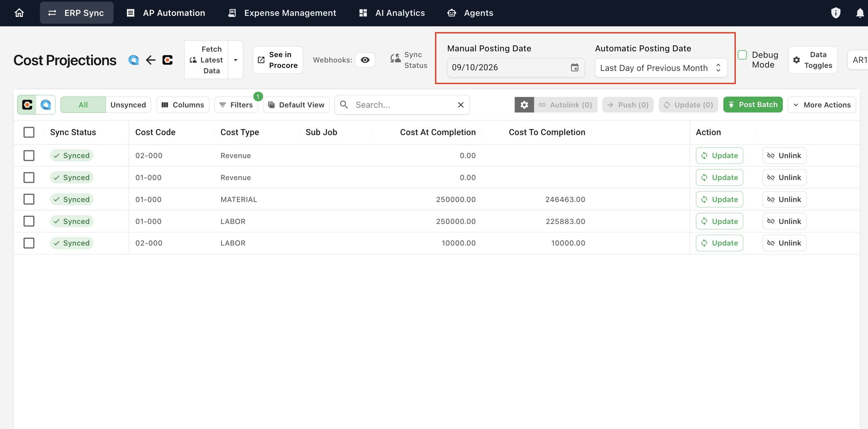Viewport: 868px width, 429px height.
Task: Expand the Fetch Latest Data dropdown arrow
Action: 236,60
